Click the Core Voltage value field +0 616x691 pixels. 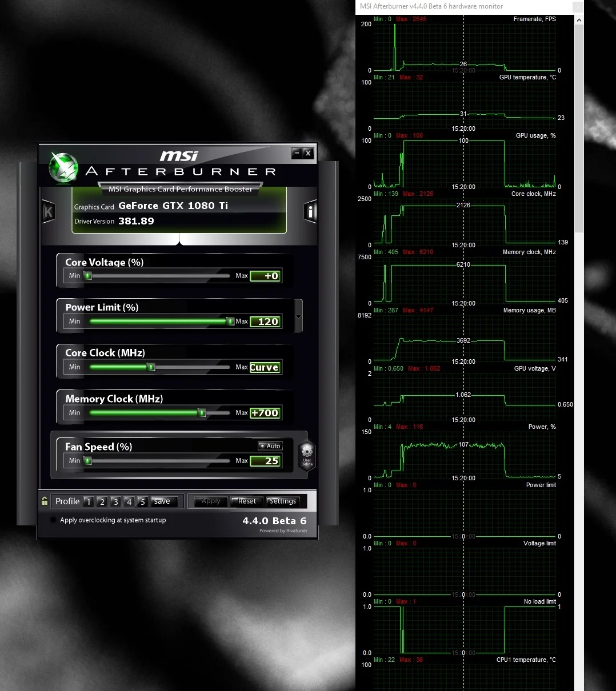pos(265,276)
